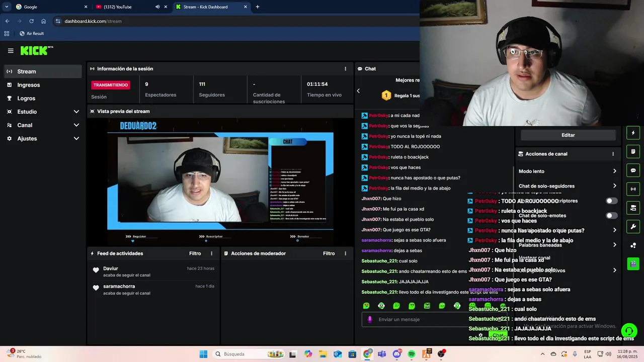Open the Filtro in Feed de actividades
The height and width of the screenshot is (362, 644).
pyautogui.click(x=195, y=253)
